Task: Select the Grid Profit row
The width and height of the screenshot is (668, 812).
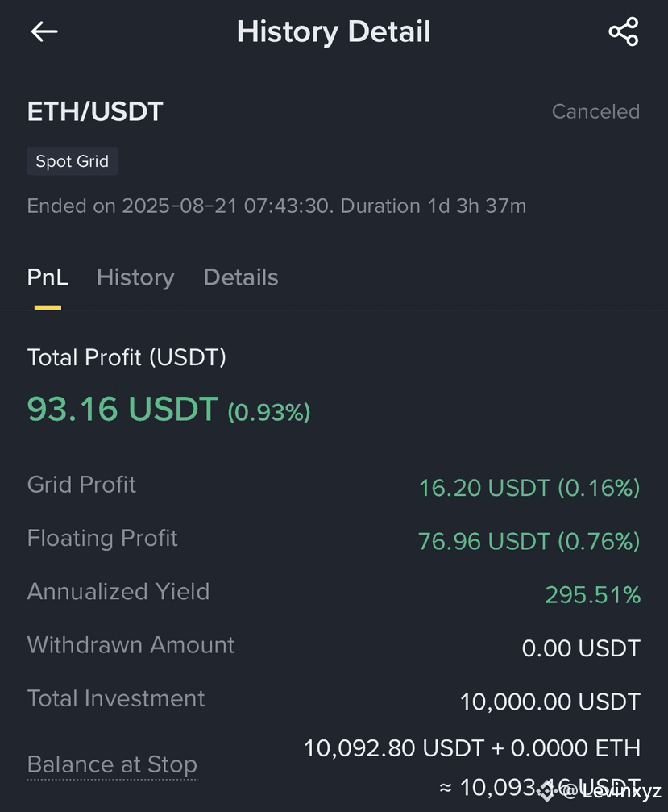Action: click(x=334, y=487)
